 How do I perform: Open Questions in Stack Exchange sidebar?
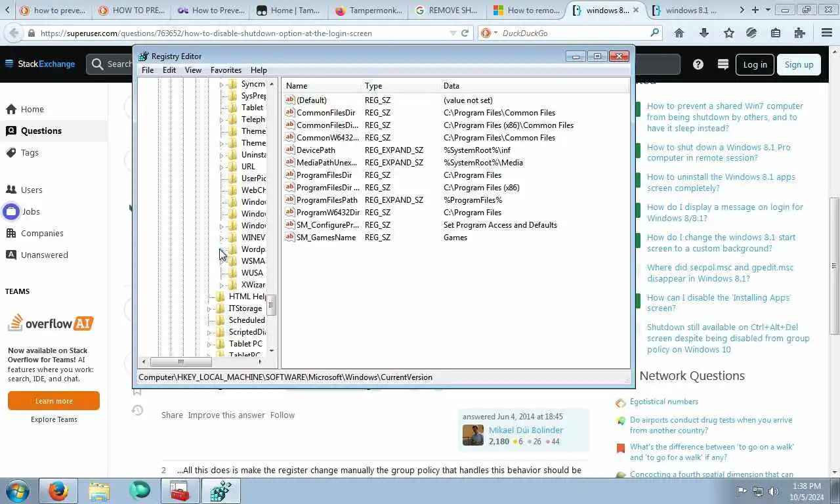coord(54,131)
